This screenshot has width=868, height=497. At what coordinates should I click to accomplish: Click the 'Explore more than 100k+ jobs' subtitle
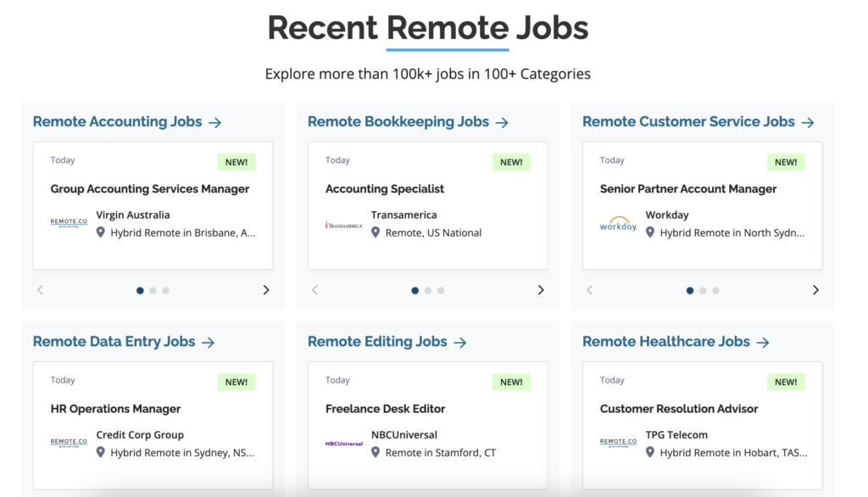click(x=428, y=74)
